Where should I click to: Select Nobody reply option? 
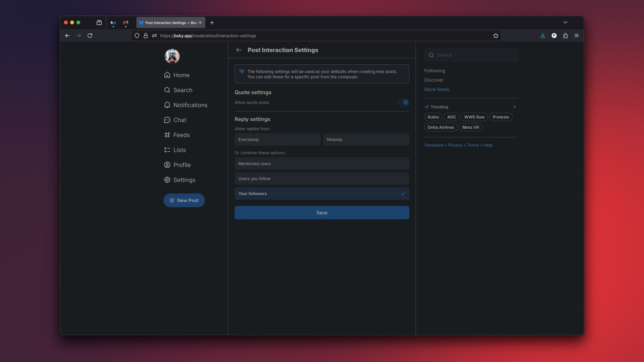366,139
